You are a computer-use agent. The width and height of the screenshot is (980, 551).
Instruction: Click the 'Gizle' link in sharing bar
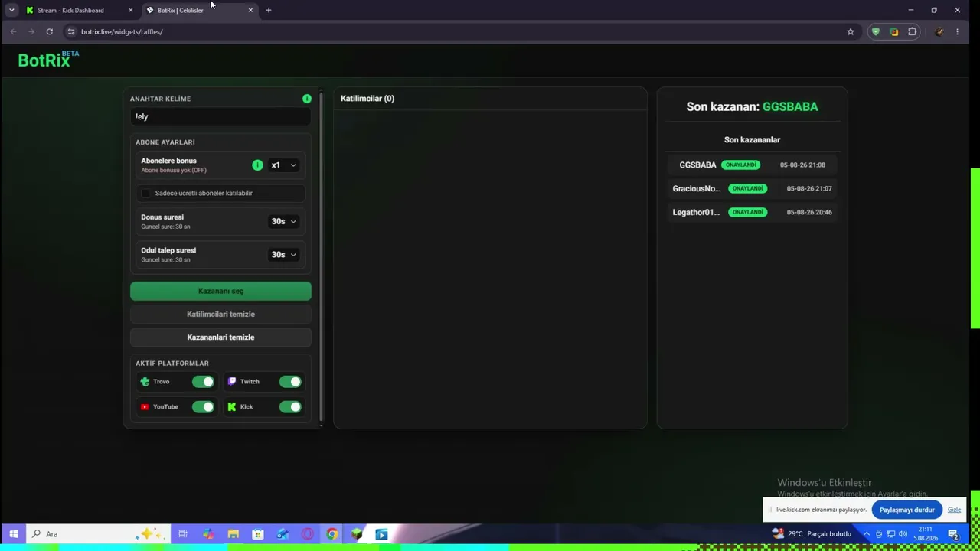click(x=954, y=510)
